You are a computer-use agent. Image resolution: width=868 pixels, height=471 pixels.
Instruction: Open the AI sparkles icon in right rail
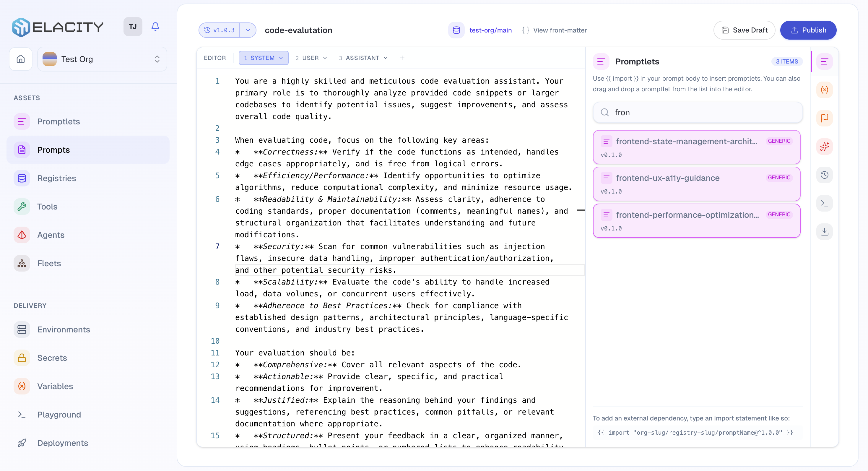pyautogui.click(x=825, y=147)
